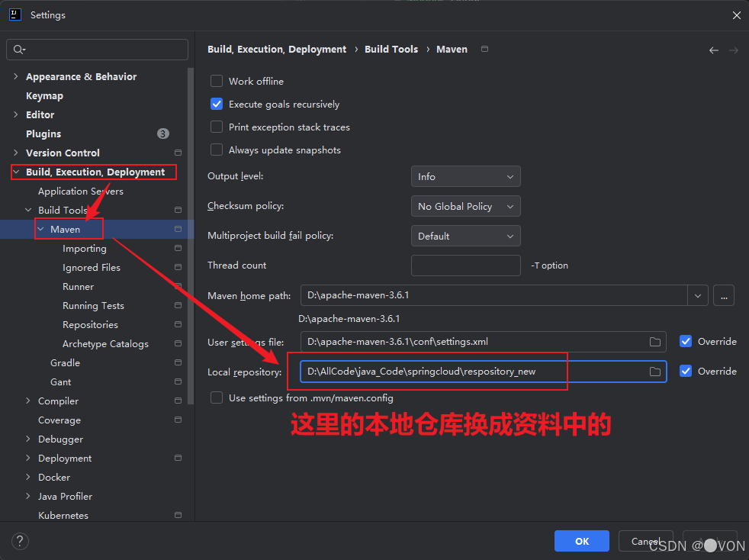Viewport: 749px width, 560px height.
Task: Expand the Docker node
Action: click(x=27, y=477)
